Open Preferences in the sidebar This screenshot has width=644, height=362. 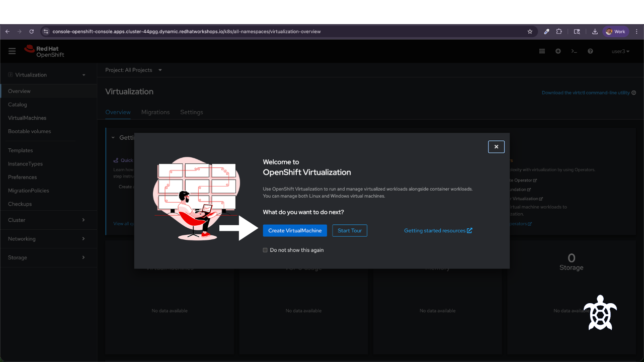point(48,177)
